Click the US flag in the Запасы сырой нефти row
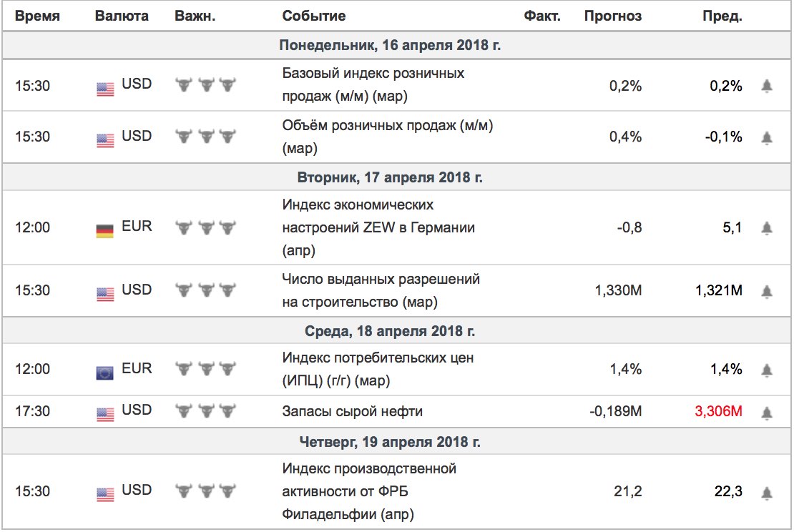 (105, 415)
